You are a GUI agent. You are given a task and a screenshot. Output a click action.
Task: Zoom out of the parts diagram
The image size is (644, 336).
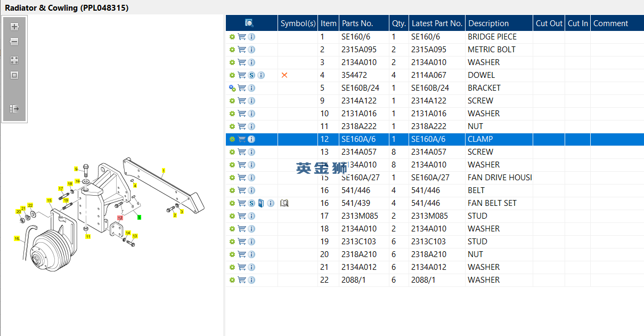pyautogui.click(x=14, y=42)
